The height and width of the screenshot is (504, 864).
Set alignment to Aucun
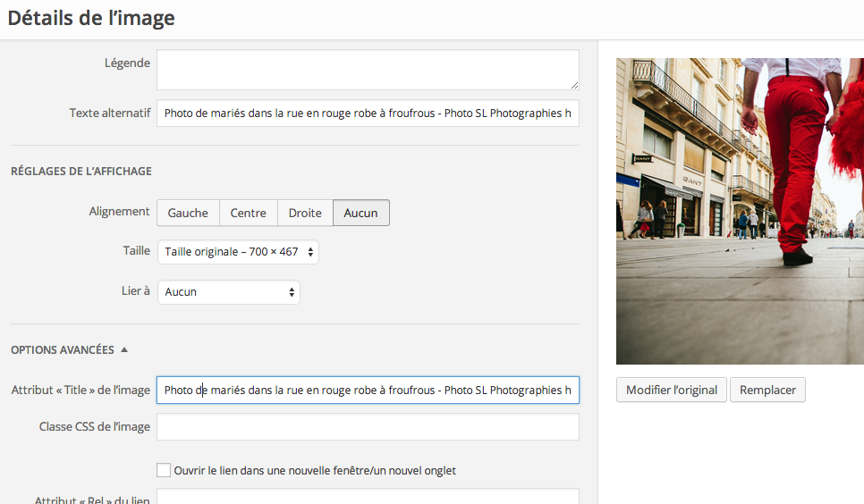coord(361,213)
